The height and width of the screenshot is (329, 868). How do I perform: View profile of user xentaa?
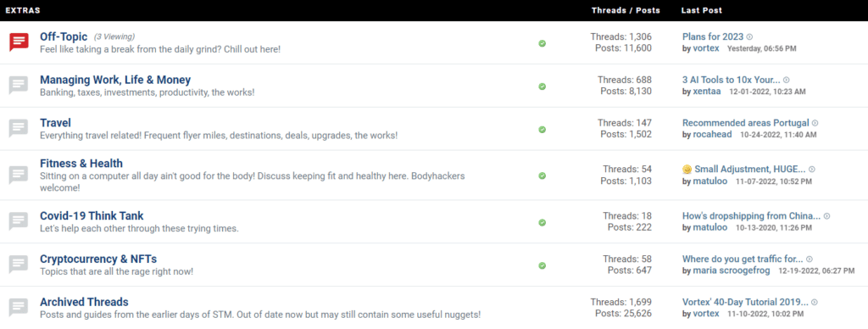pos(707,92)
